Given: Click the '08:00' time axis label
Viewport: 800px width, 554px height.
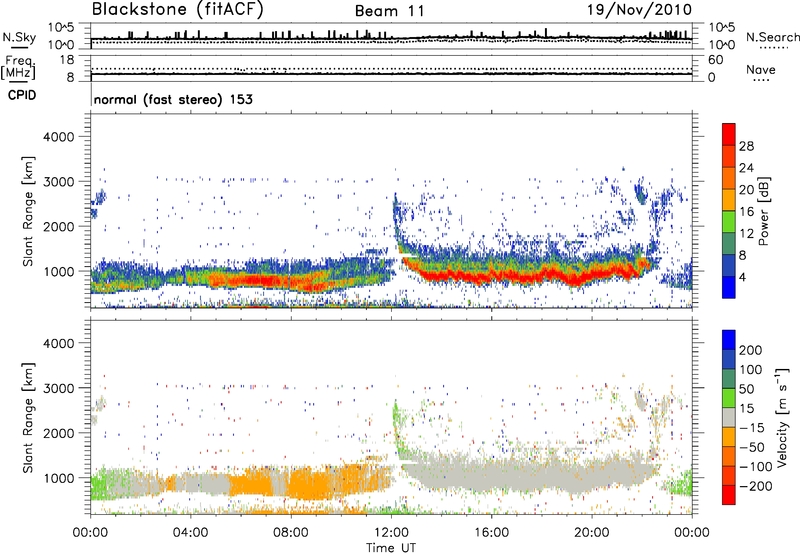Looking at the screenshot, I should coord(291,533).
